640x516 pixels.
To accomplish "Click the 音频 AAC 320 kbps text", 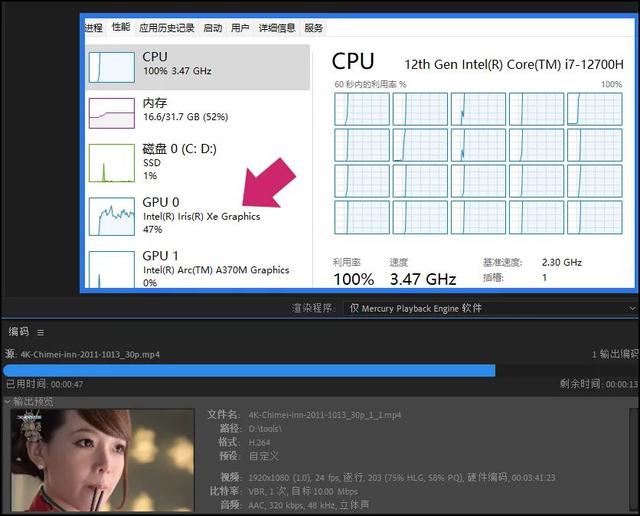I will point(309,505).
